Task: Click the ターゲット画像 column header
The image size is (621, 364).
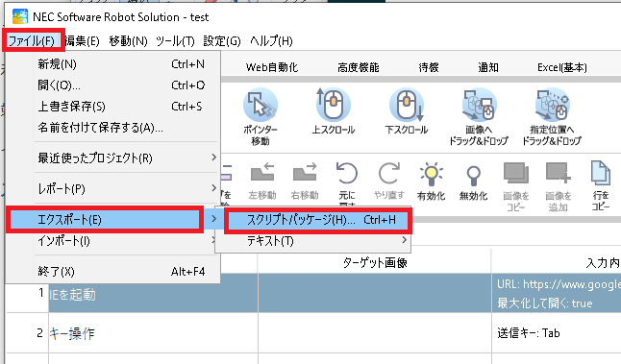Action: click(x=374, y=262)
